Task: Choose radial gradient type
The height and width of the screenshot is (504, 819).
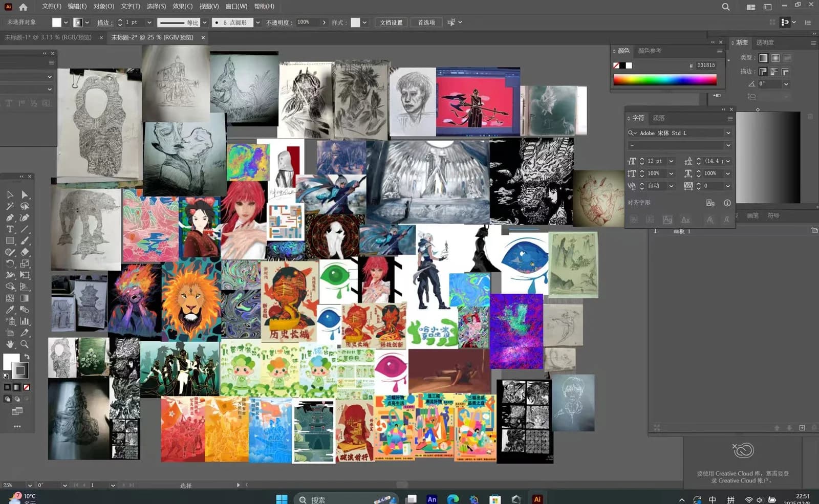Action: [x=775, y=58]
